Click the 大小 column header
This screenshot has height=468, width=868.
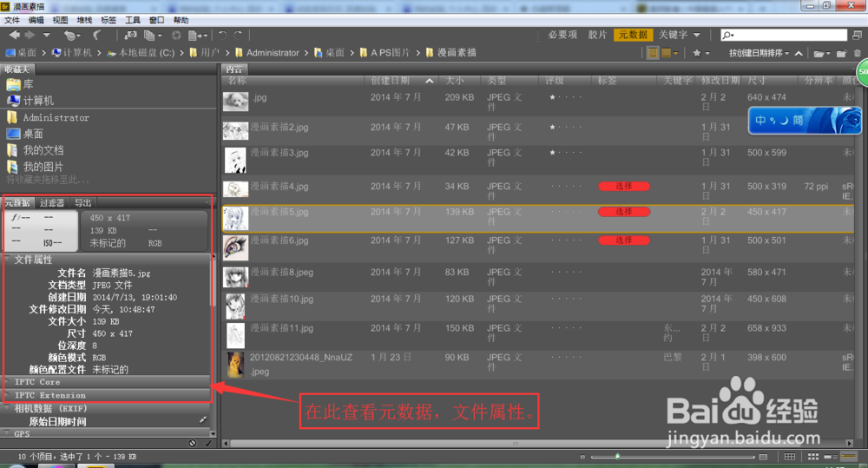(x=455, y=81)
